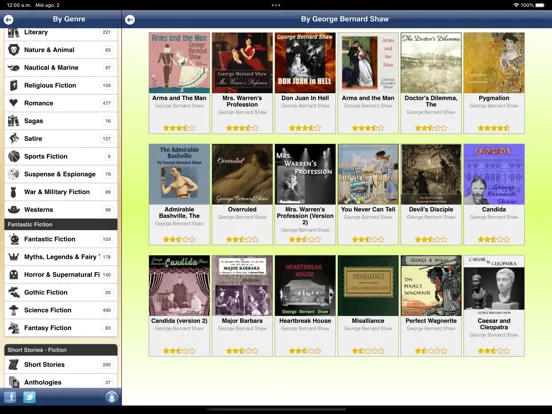Image resolution: width=552 pixels, height=414 pixels.
Task: Open Mrs. Warren's Profession red-dress cover
Action: click(242, 63)
